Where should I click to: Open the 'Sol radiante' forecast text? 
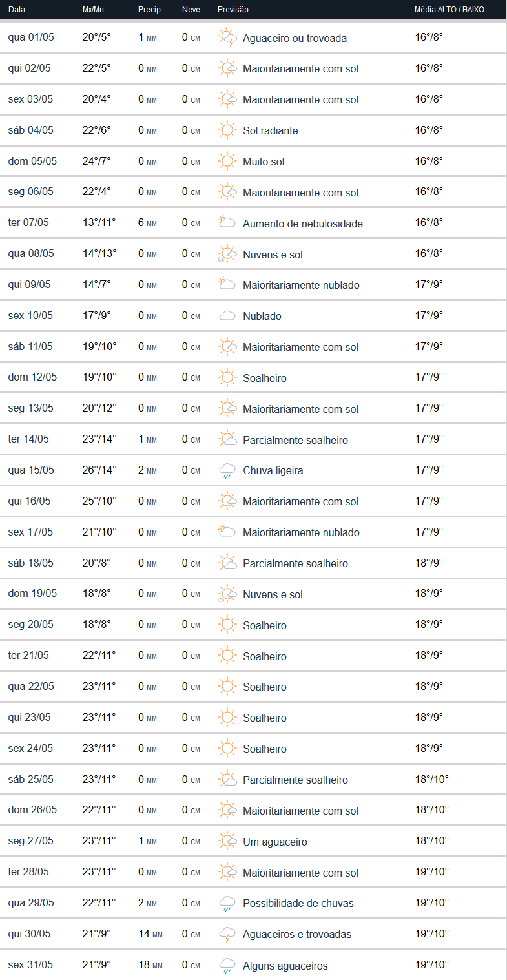pyautogui.click(x=270, y=130)
